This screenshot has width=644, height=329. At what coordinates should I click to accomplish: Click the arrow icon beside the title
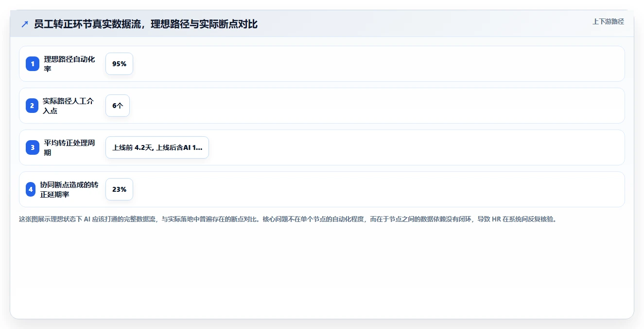pyautogui.click(x=25, y=24)
